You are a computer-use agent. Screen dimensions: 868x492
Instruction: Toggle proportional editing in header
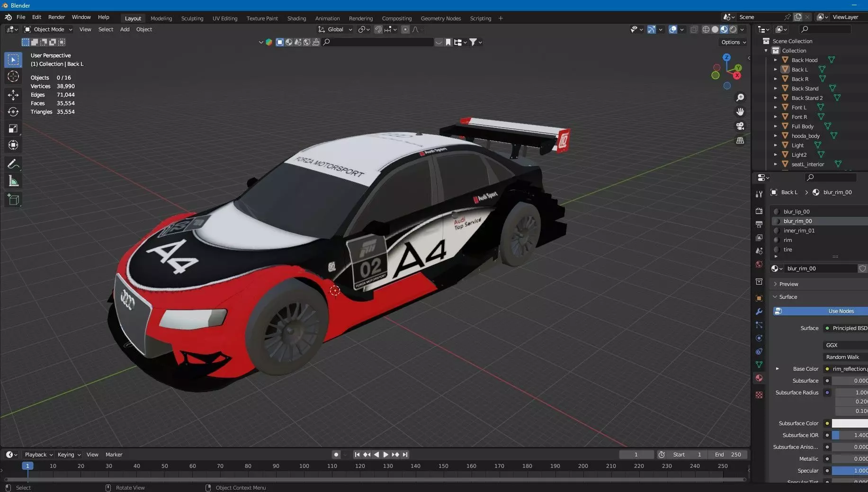[x=405, y=29]
